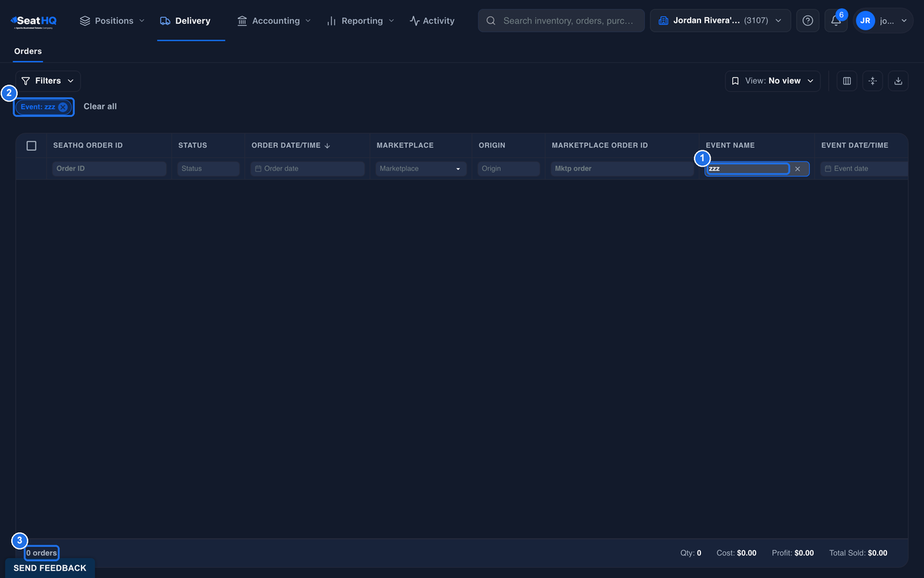Screen dimensions: 924x578
Task: Click the Origin filter field
Action: click(x=509, y=169)
